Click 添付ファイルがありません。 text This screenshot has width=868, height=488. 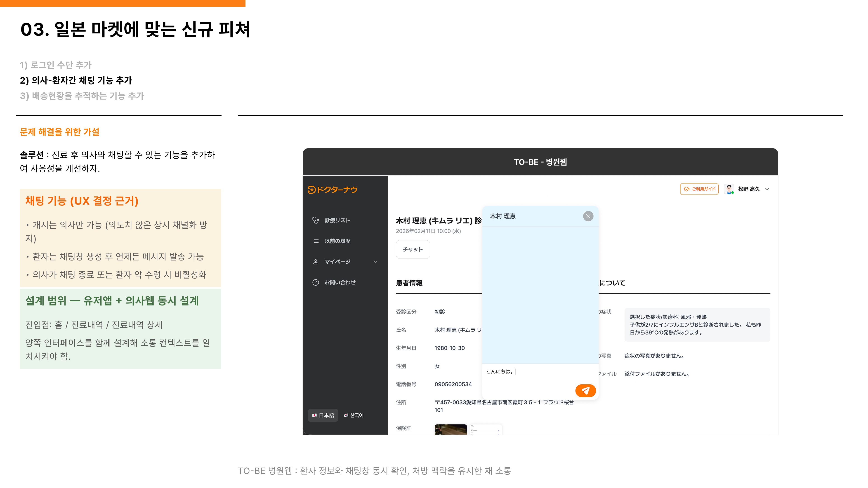click(x=657, y=374)
